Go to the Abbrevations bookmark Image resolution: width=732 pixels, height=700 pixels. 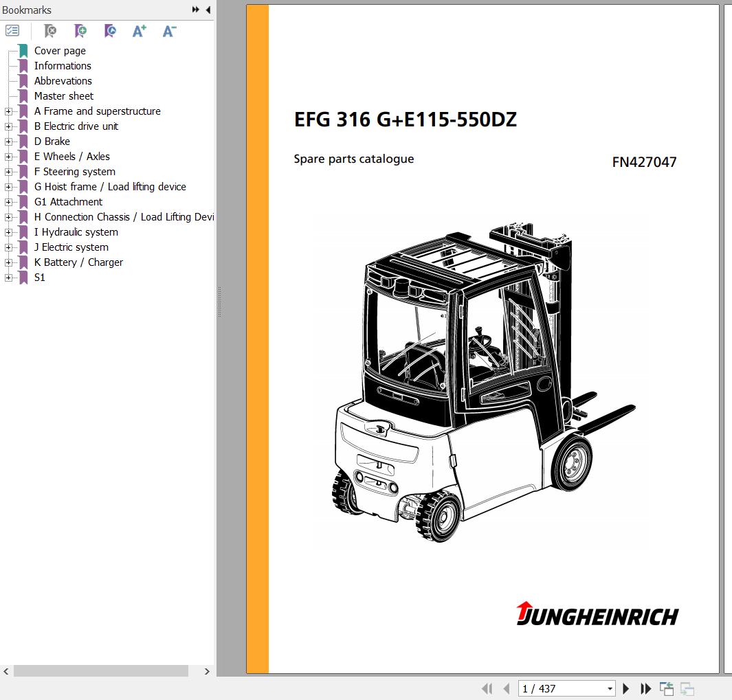pyautogui.click(x=63, y=81)
